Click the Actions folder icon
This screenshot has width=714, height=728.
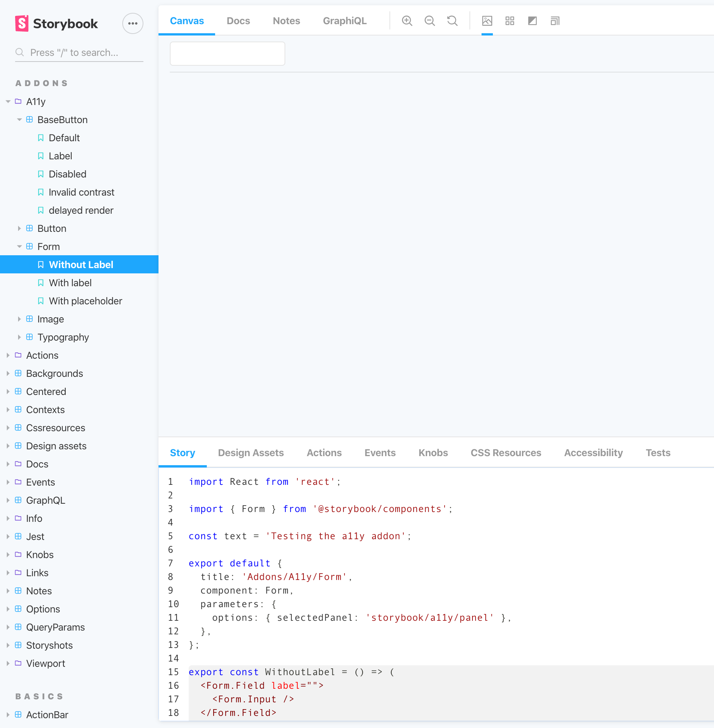pos(18,355)
